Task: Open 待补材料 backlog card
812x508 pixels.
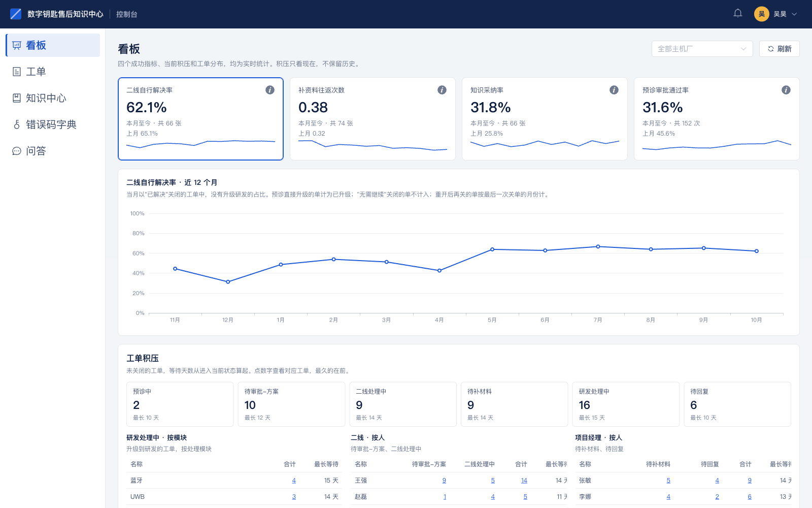Action: [x=514, y=404]
